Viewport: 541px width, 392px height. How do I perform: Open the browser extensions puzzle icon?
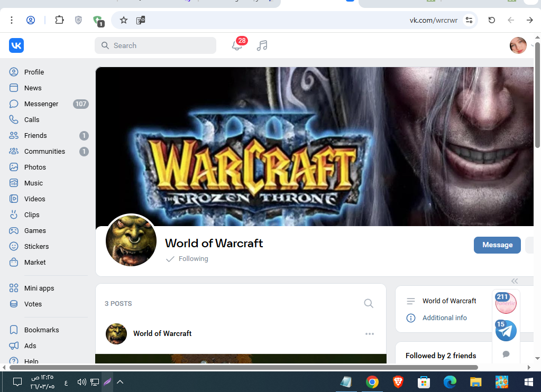click(x=59, y=20)
